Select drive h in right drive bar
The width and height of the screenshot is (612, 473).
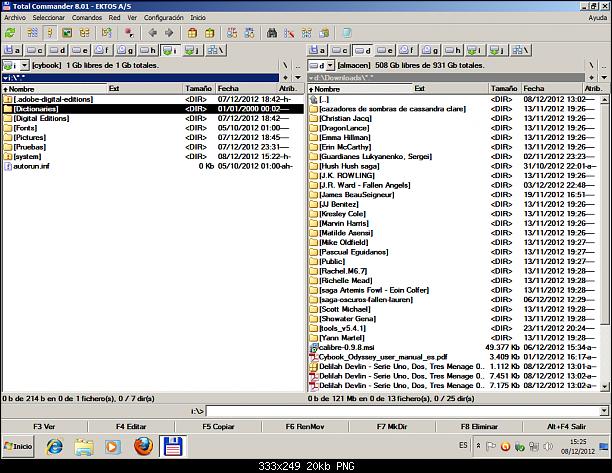453,50
